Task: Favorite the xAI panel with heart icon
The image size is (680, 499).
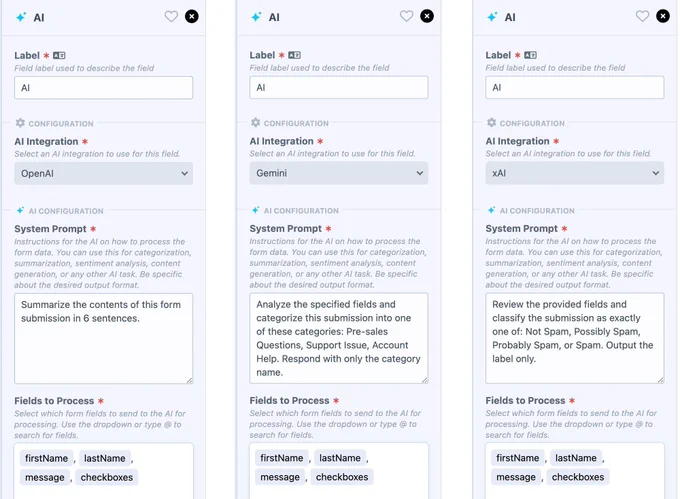Action: (x=642, y=16)
